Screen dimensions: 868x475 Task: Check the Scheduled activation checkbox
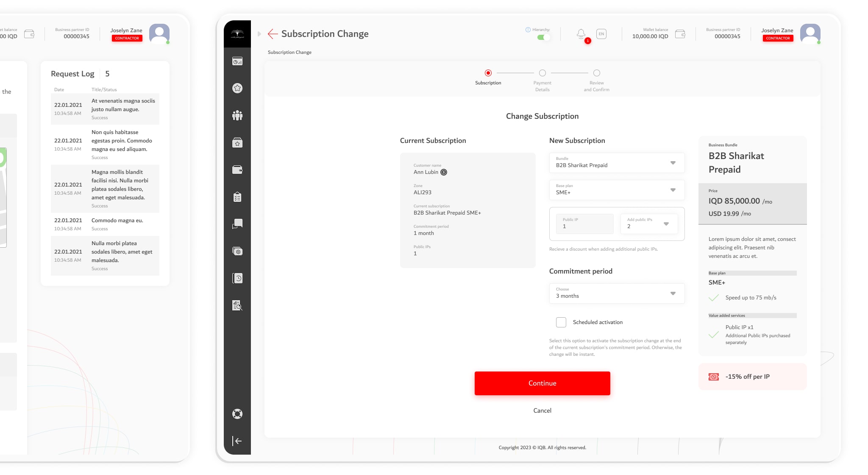561,322
